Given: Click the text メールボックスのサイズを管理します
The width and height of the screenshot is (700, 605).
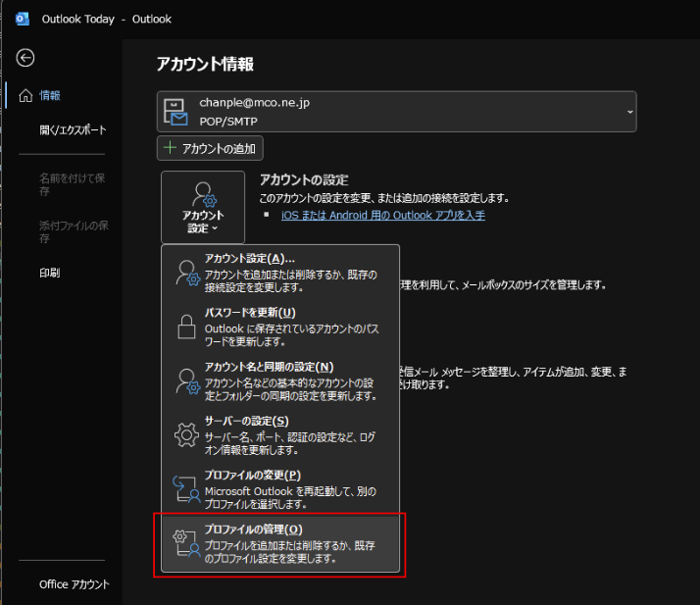Looking at the screenshot, I should (x=534, y=284).
